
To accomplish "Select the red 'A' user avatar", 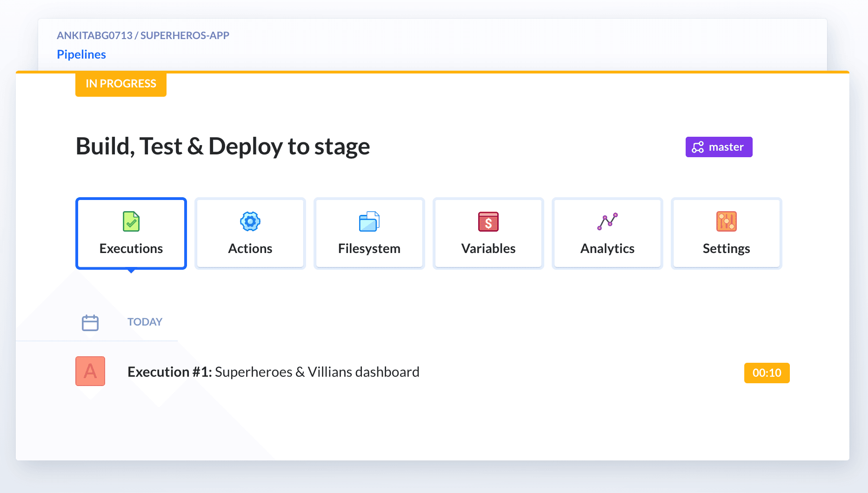I will coord(90,371).
